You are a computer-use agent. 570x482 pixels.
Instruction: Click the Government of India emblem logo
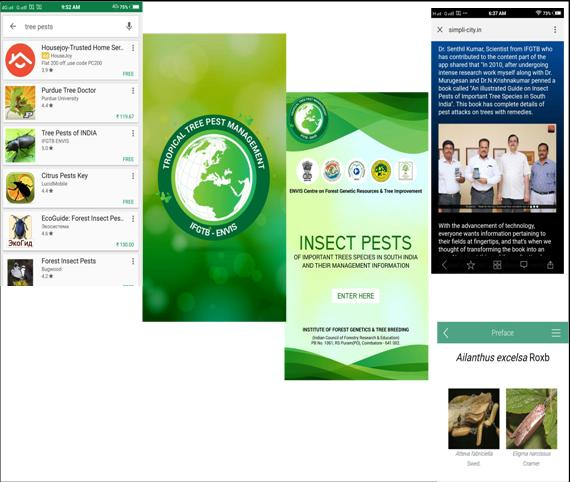(308, 171)
